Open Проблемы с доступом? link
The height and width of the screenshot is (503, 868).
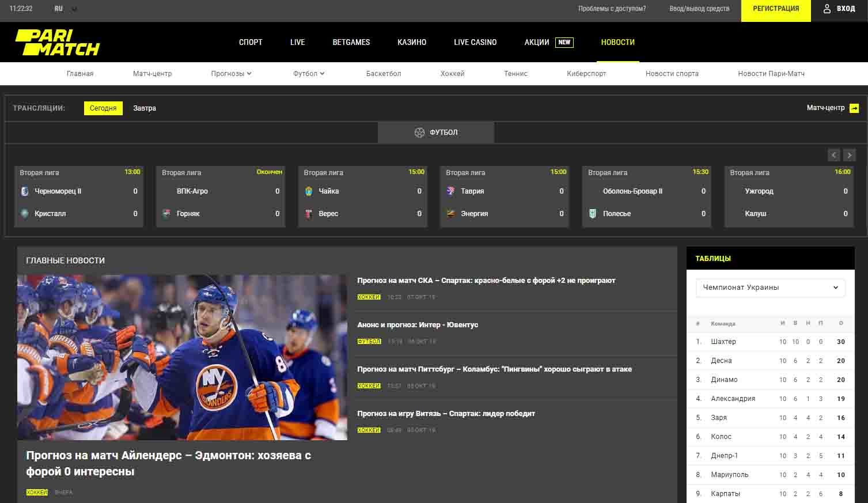pos(612,9)
